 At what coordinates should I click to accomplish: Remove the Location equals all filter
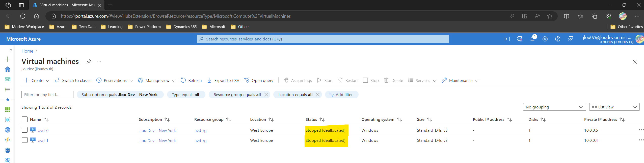(x=318, y=95)
